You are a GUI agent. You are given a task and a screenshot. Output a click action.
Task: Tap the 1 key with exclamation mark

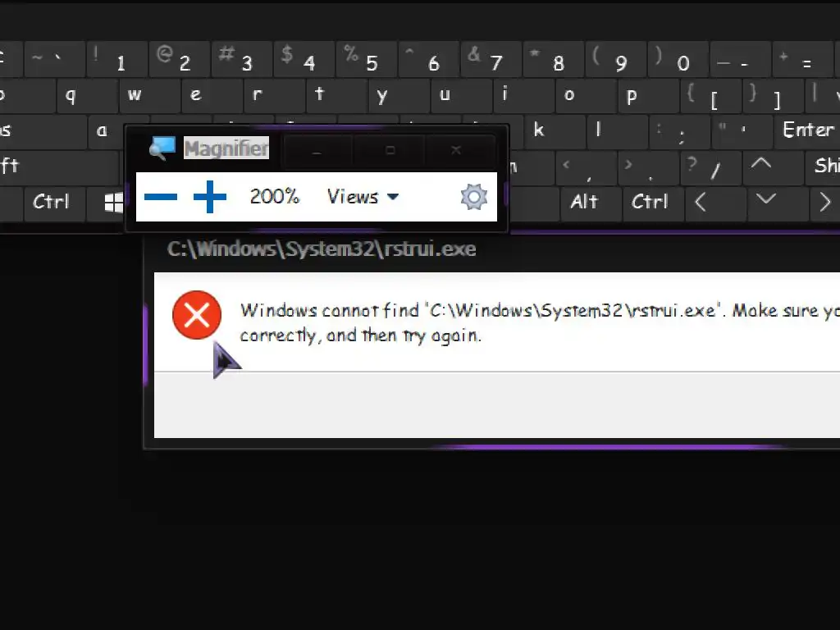point(116,59)
